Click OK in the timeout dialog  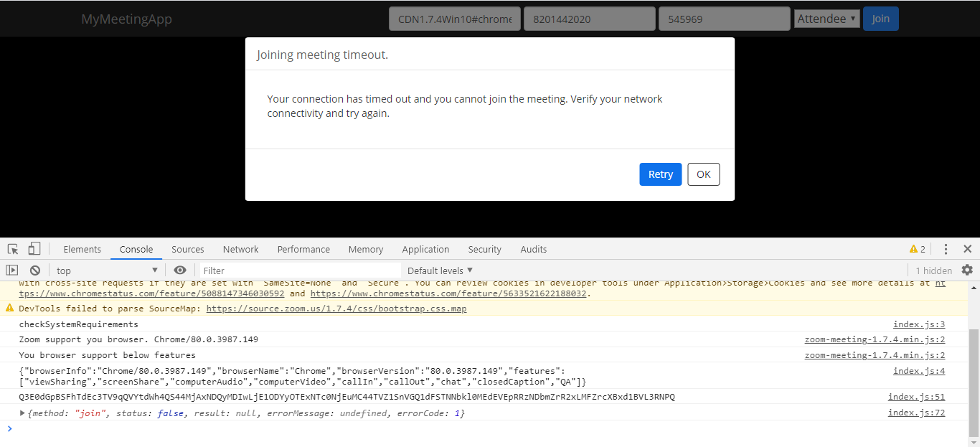pyautogui.click(x=703, y=174)
